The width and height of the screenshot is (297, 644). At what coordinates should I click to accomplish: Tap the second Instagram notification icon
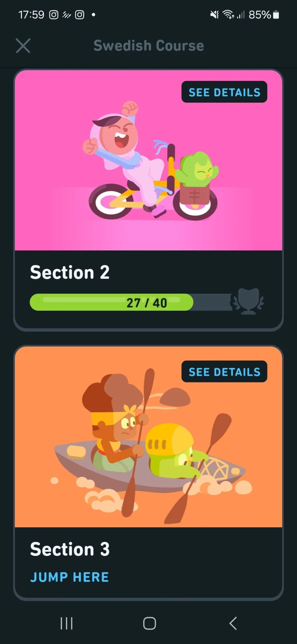coord(80,15)
